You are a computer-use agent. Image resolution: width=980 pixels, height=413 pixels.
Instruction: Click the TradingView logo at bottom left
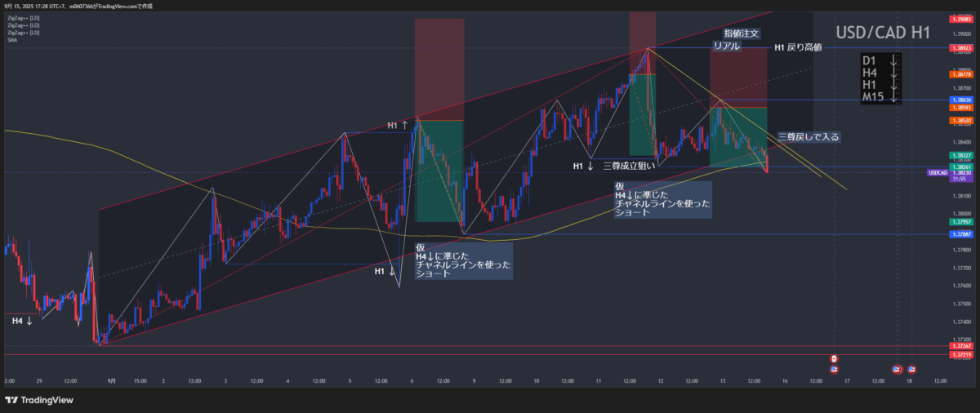tap(38, 400)
